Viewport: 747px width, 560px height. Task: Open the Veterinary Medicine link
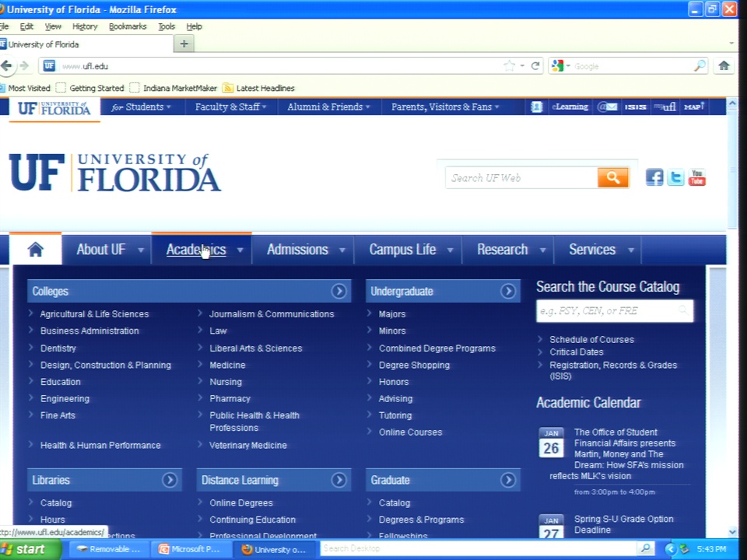248,445
